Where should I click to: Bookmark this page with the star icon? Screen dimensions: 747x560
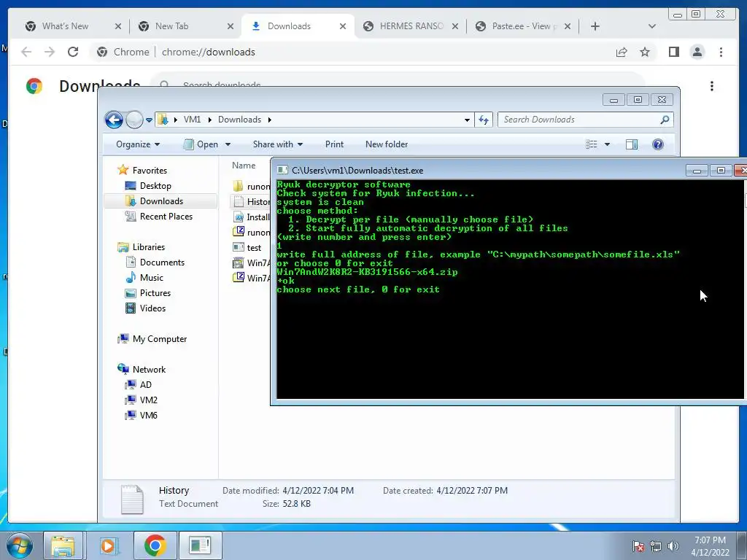coord(645,52)
